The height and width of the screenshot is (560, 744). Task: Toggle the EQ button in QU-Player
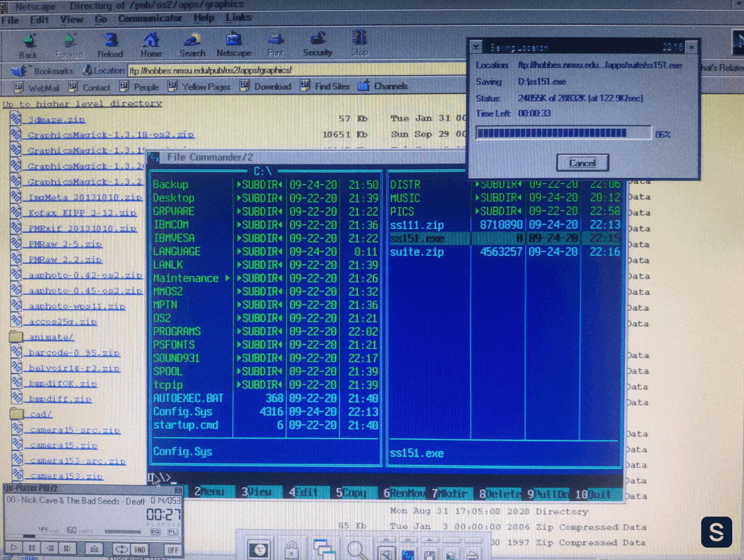[x=155, y=532]
